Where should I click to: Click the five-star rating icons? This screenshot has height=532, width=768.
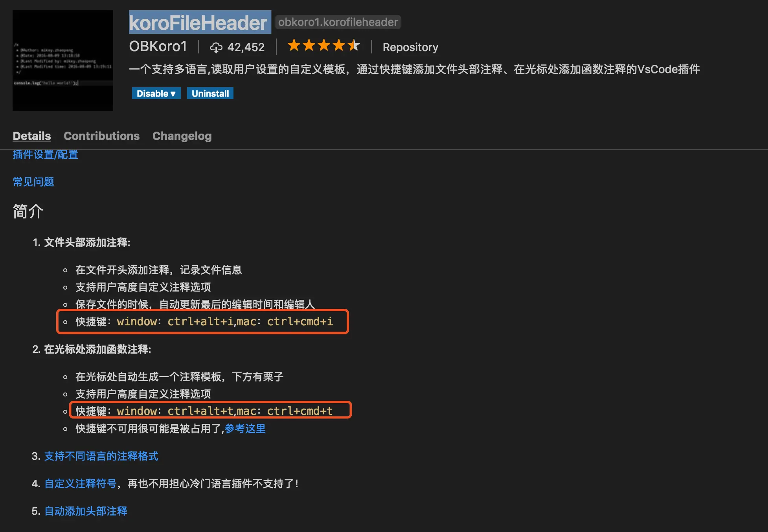point(323,46)
